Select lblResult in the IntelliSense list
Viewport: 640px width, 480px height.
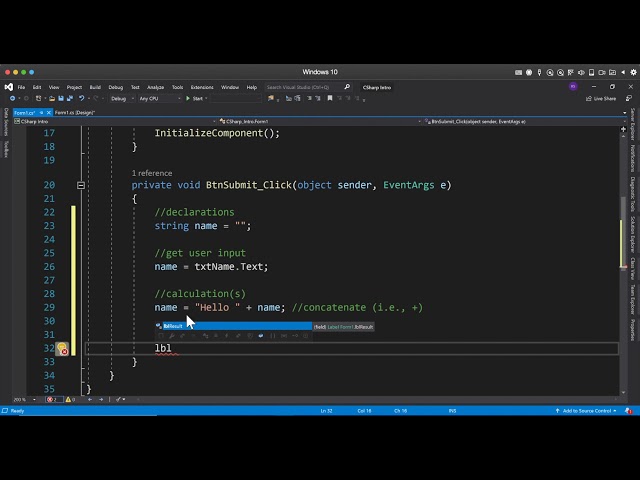[x=233, y=326]
